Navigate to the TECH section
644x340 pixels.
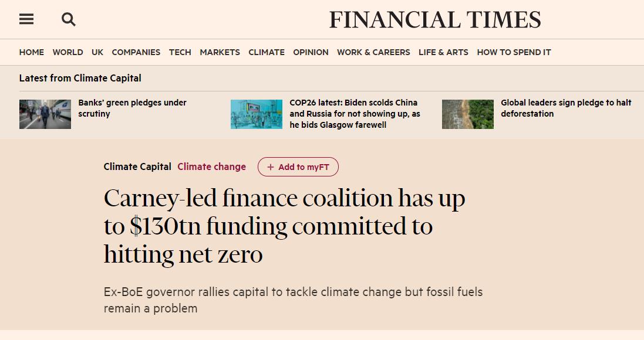point(180,52)
